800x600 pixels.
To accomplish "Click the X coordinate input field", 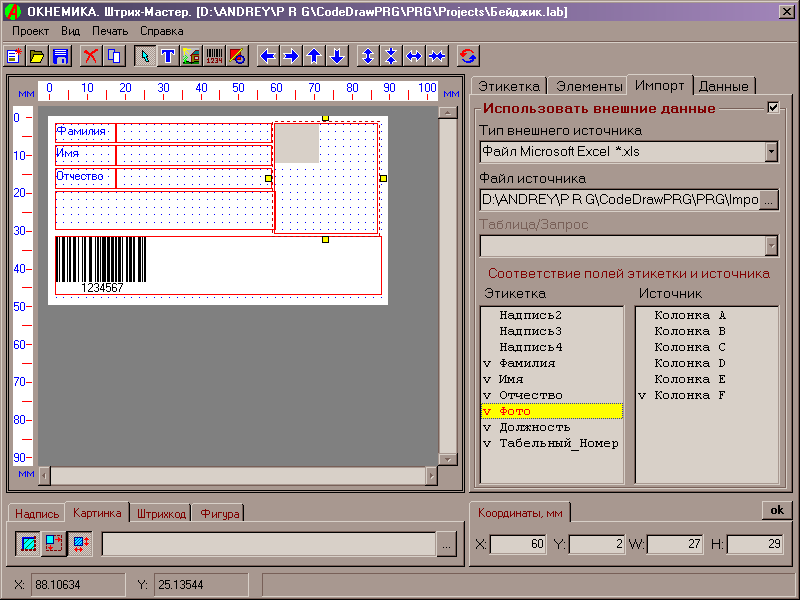I will click(x=517, y=545).
